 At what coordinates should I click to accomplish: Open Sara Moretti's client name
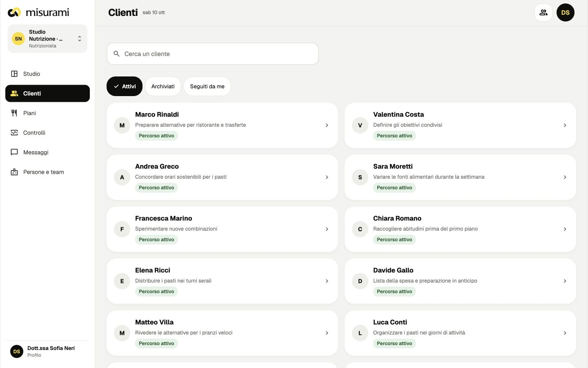[x=393, y=166]
